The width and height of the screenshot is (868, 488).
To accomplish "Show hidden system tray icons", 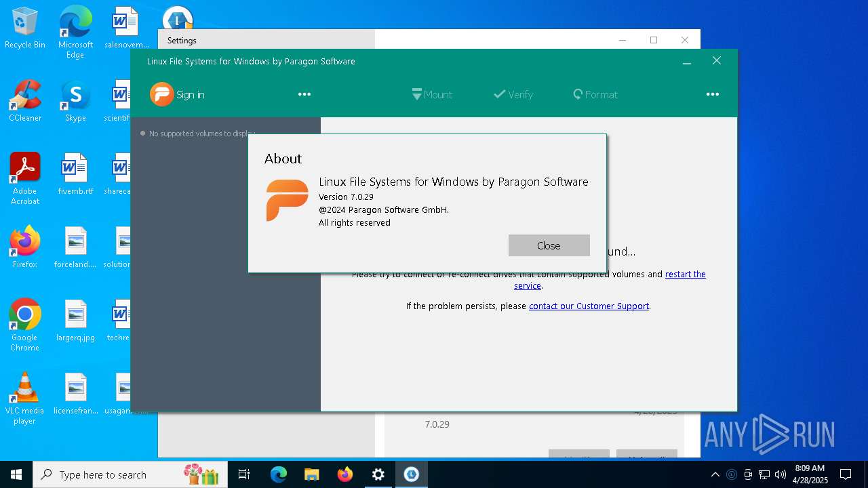I will point(715,474).
